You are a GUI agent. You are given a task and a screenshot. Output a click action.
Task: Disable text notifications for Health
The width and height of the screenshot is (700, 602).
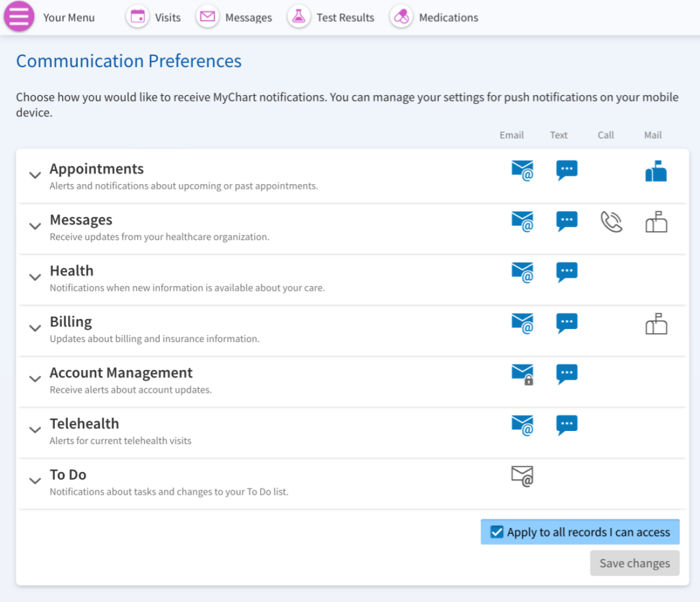[567, 272]
